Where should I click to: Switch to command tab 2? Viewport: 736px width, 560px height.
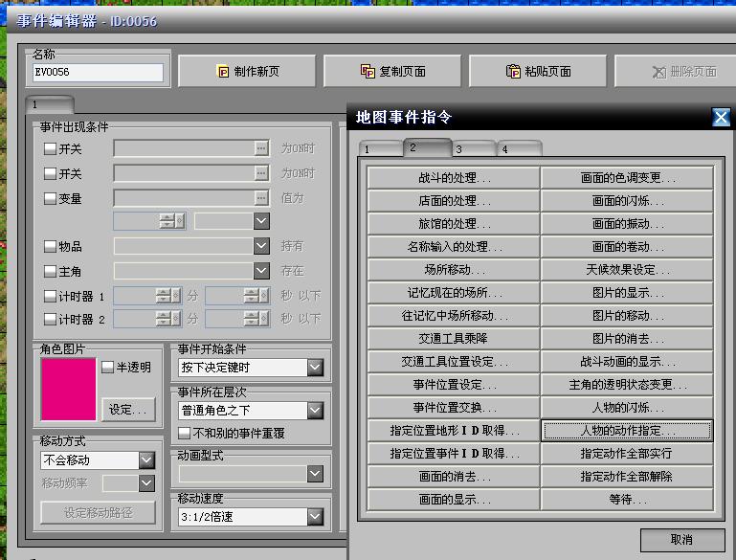pos(427,147)
